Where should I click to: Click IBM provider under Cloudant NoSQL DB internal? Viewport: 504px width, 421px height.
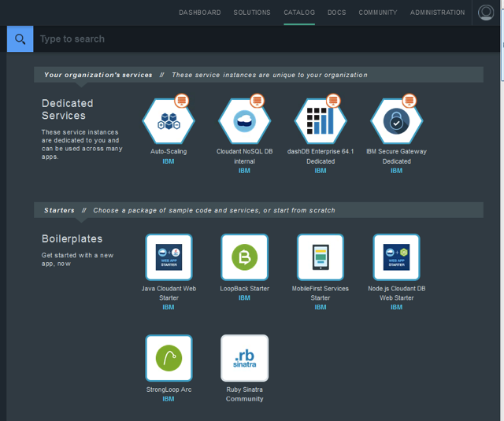tap(245, 171)
